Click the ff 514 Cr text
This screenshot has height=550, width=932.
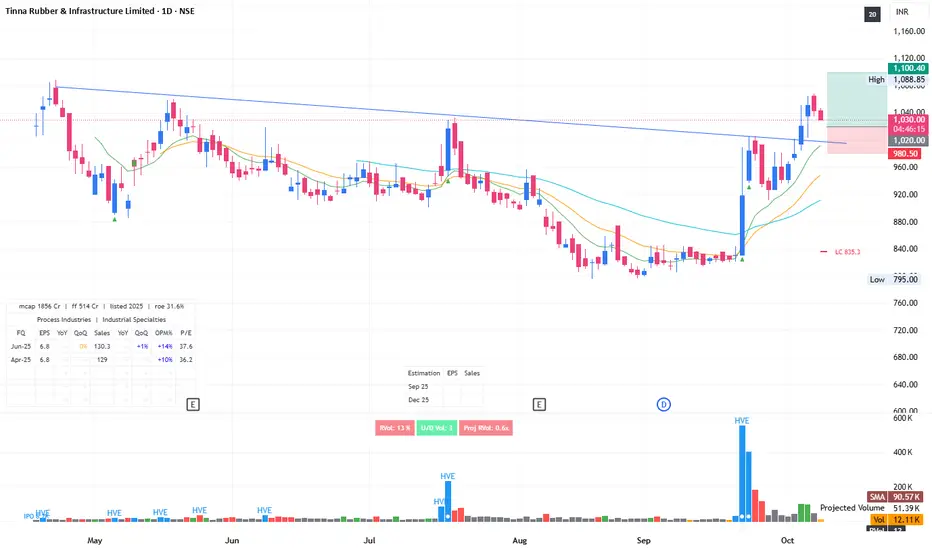click(x=85, y=306)
